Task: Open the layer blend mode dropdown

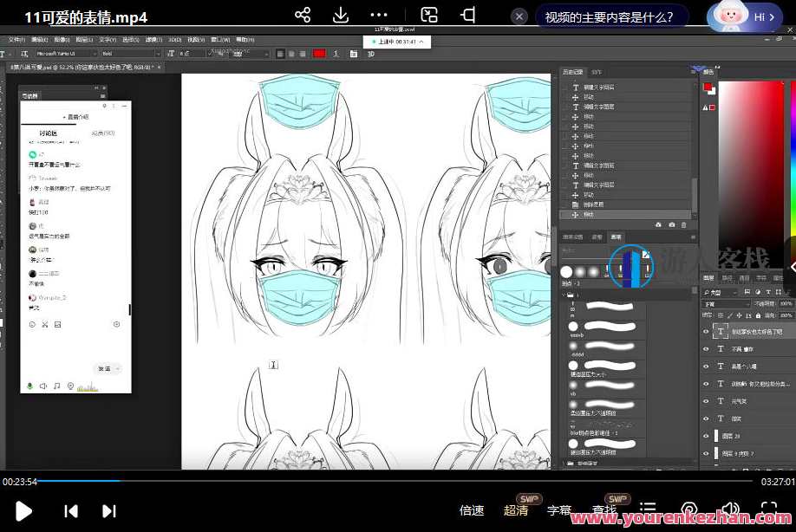Action: (727, 304)
